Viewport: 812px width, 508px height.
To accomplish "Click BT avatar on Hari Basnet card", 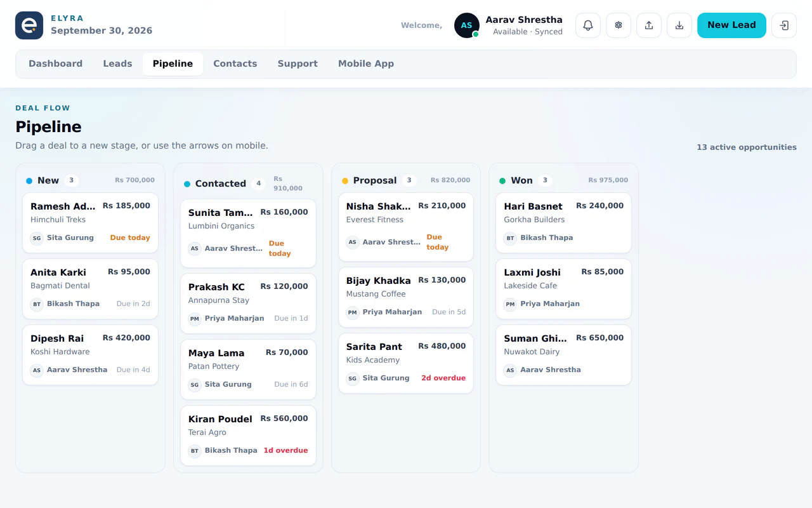I will 510,238.
